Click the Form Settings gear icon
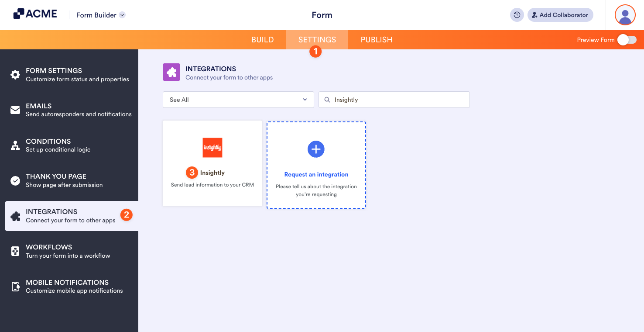 (15, 75)
